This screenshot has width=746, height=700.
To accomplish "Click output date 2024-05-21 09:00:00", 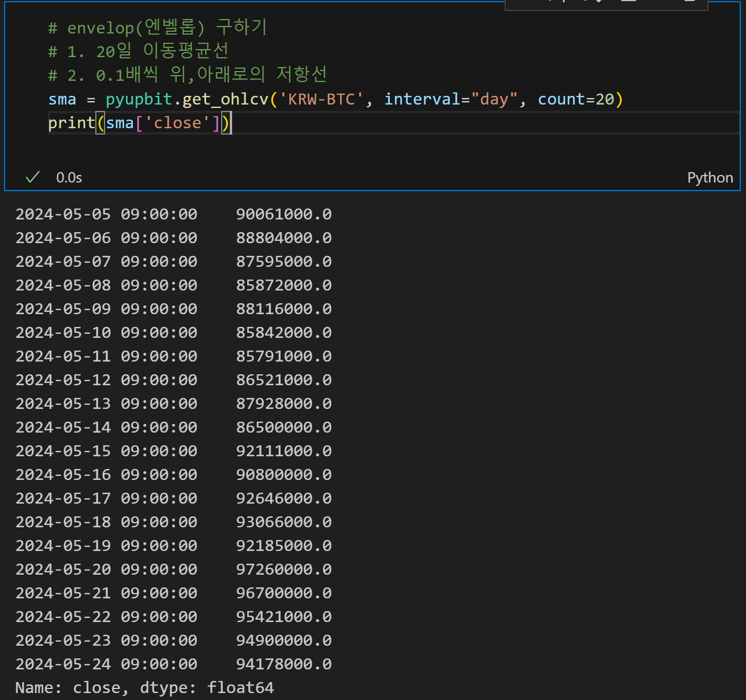I will (x=106, y=593).
